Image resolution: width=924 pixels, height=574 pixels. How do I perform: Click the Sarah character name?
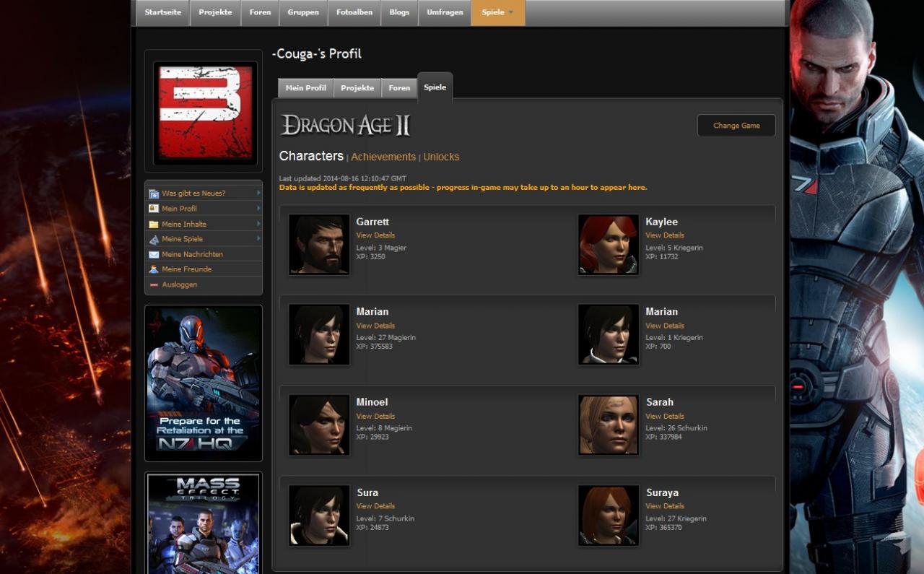pos(659,402)
